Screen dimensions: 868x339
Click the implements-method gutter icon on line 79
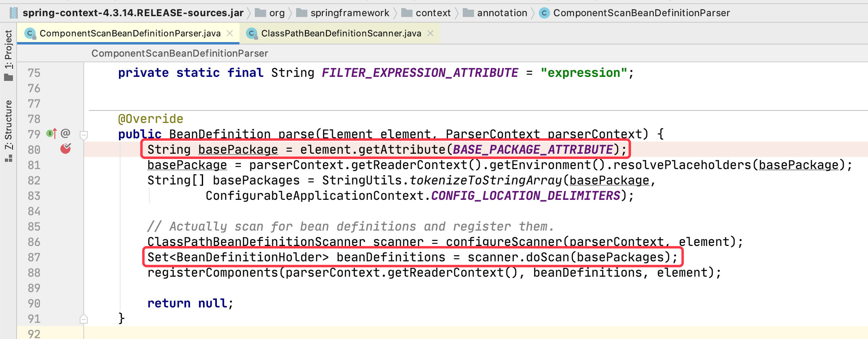[x=52, y=133]
